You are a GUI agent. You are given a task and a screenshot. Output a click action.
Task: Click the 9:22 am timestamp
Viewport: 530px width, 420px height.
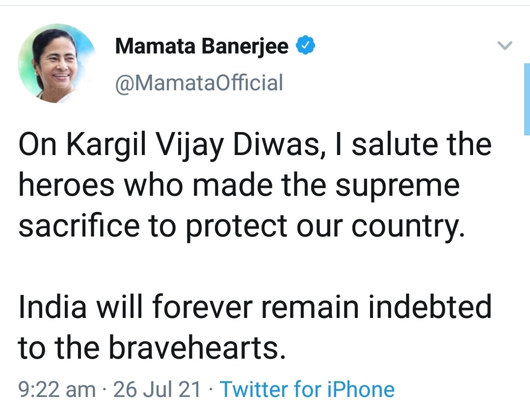pos(57,389)
